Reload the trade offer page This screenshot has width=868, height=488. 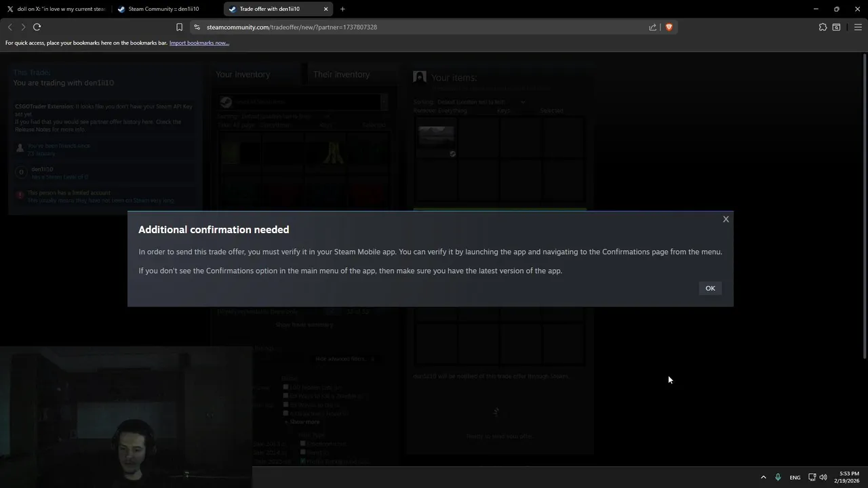[x=37, y=27]
